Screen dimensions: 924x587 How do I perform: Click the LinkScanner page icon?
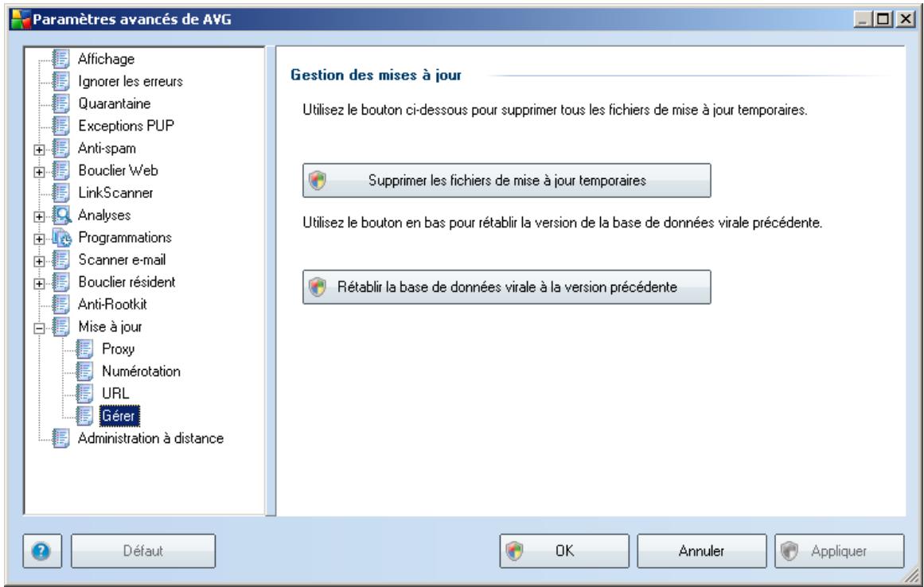point(60,192)
